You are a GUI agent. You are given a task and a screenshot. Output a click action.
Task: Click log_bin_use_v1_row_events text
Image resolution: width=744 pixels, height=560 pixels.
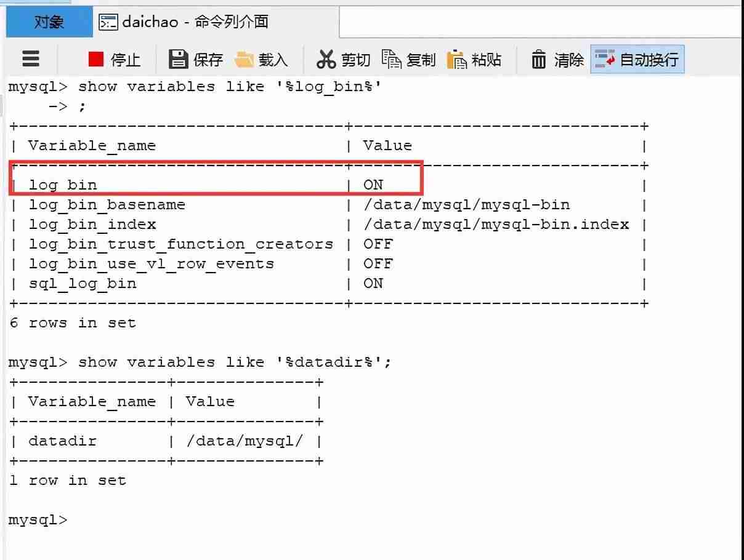(x=152, y=263)
